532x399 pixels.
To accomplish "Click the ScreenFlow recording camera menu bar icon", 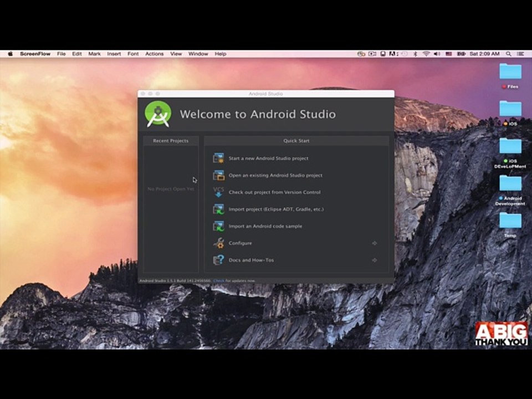I will pos(372,54).
